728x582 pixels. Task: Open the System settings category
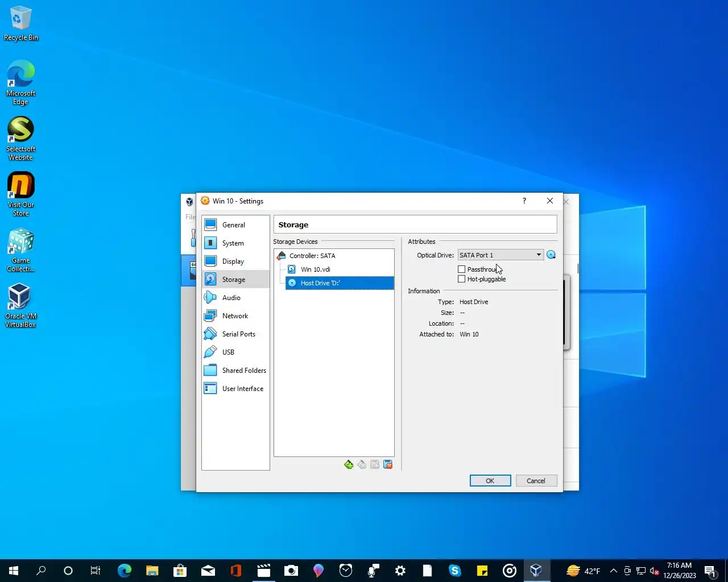point(235,243)
